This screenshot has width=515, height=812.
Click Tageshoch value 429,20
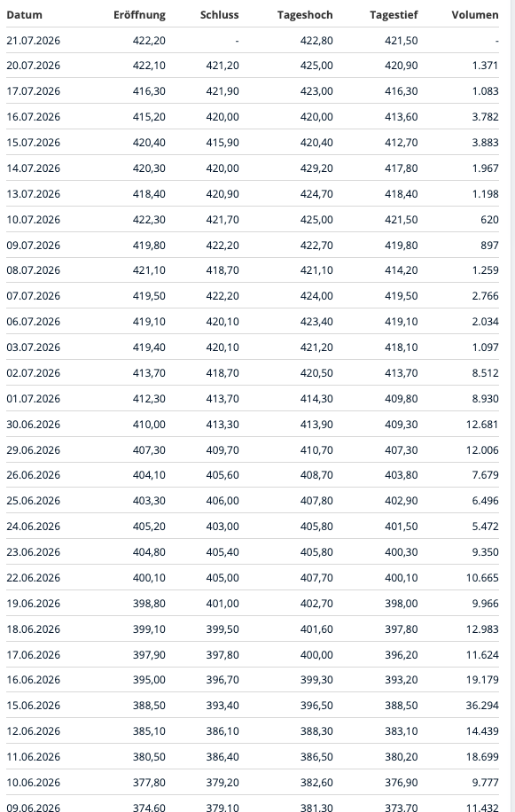(x=316, y=168)
